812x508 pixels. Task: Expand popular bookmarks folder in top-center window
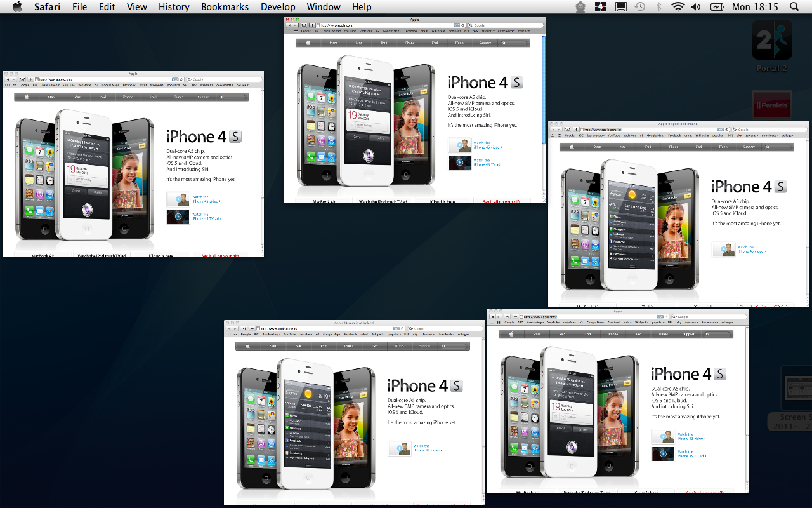455,31
